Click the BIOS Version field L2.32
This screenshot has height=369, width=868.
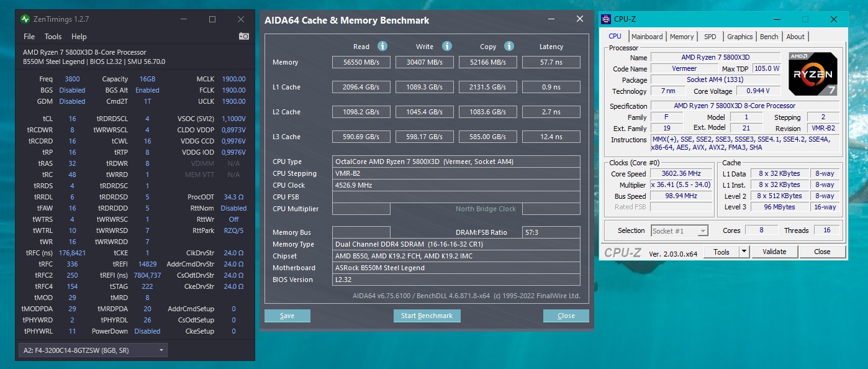point(456,280)
